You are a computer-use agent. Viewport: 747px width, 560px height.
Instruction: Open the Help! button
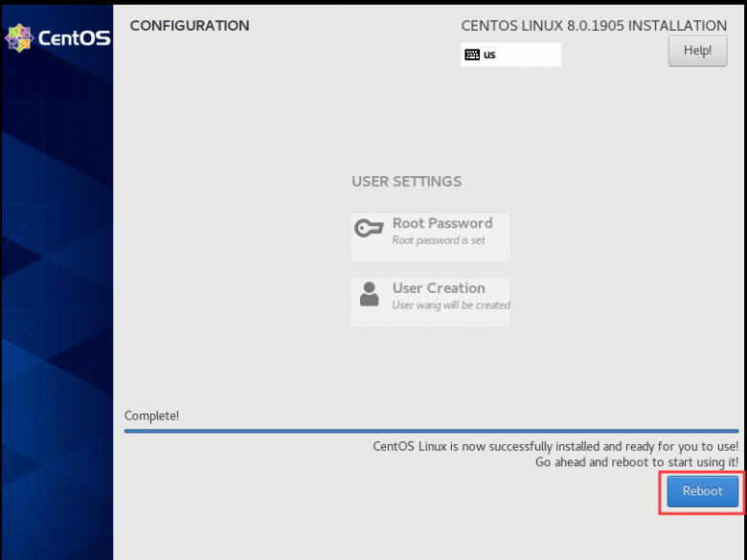click(x=697, y=51)
